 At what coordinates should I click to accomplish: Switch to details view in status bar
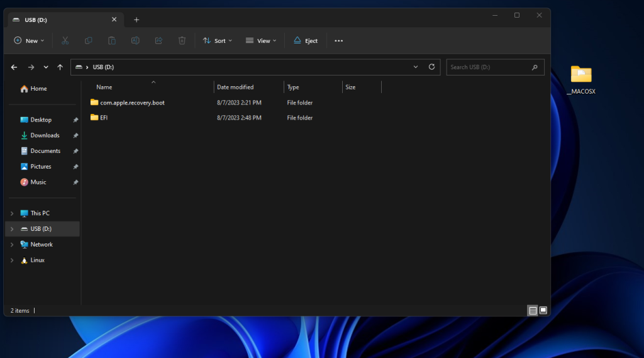[x=533, y=310]
